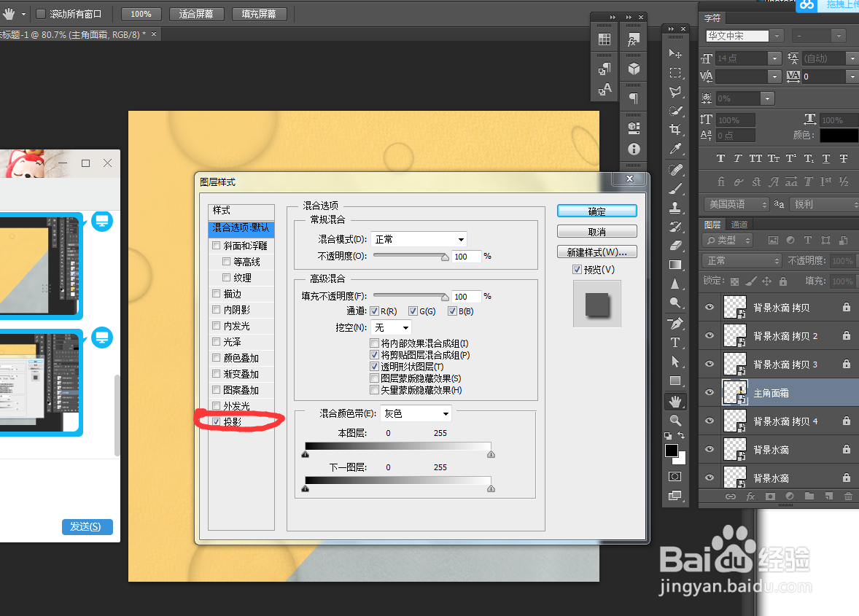Screen dimensions: 859x616
Task: Click the 填充屏幕 fill screen button
Action: [259, 14]
